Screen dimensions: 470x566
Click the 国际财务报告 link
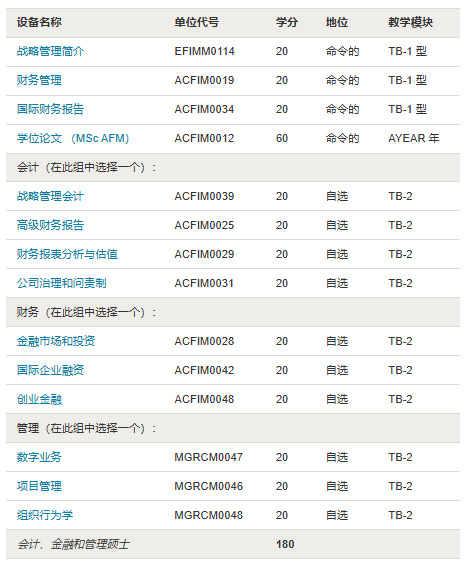pos(50,109)
